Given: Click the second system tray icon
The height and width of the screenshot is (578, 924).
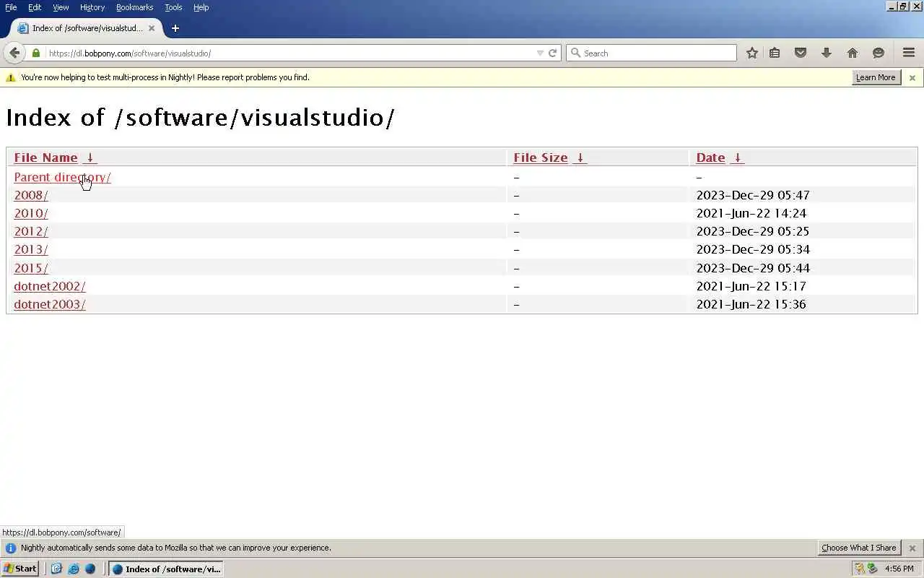Looking at the screenshot, I should point(872,569).
